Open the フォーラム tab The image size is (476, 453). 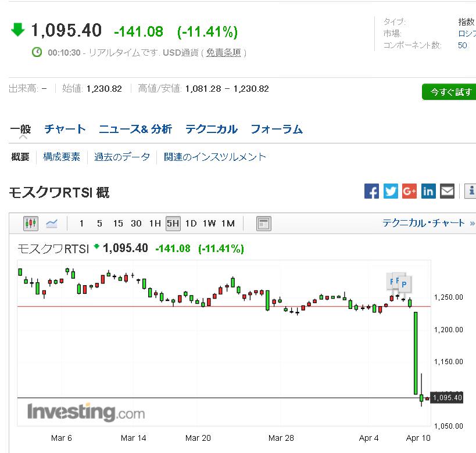click(x=277, y=129)
